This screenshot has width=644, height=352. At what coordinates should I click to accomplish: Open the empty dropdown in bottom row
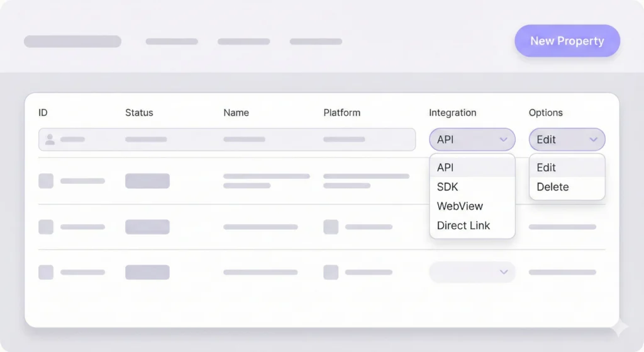(472, 272)
